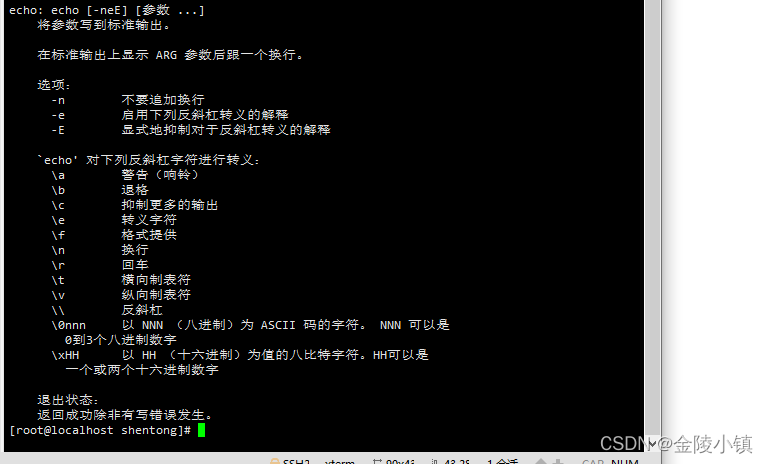Click the terminal size 90x43 icon
This screenshot has height=464, width=768.
click(x=377, y=461)
